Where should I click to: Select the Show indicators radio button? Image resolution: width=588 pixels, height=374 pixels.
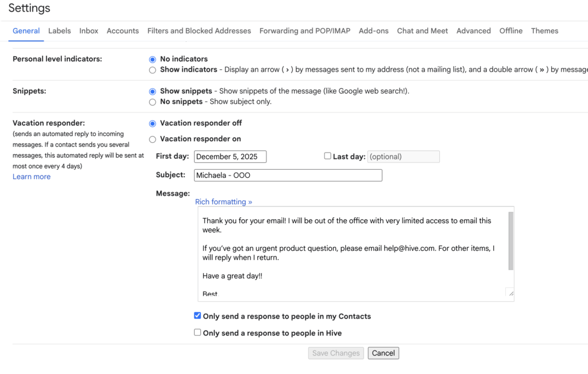pos(152,70)
